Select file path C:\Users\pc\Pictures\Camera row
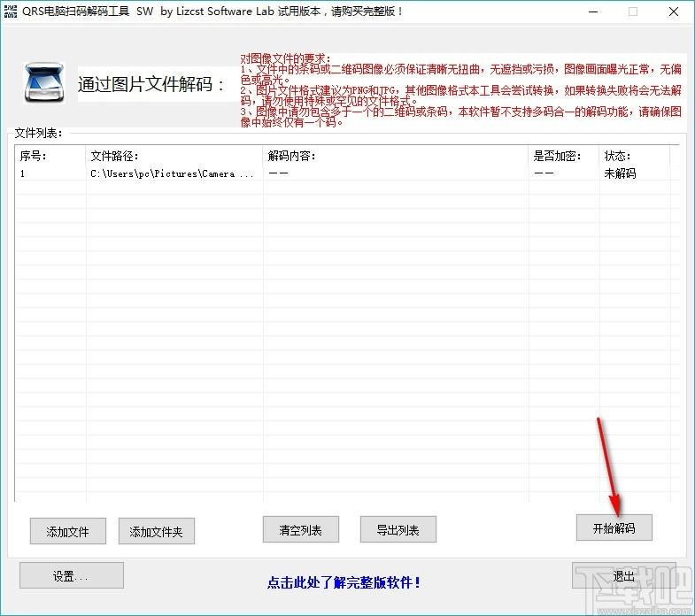The image size is (695, 616). pyautogui.click(x=172, y=173)
